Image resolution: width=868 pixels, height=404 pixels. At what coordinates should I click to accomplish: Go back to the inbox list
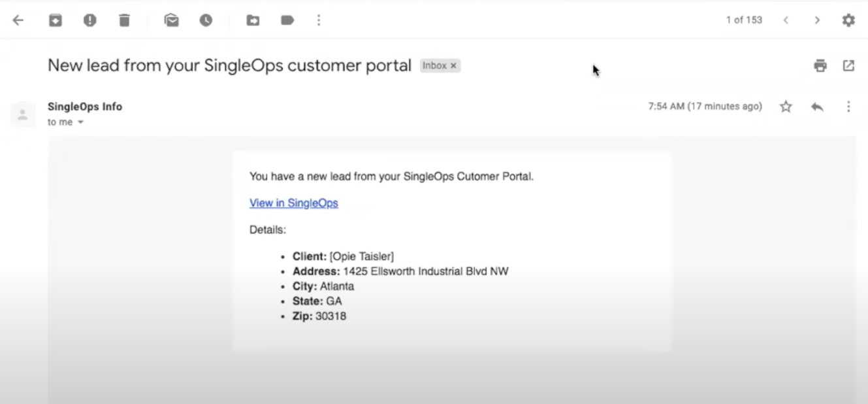[18, 20]
